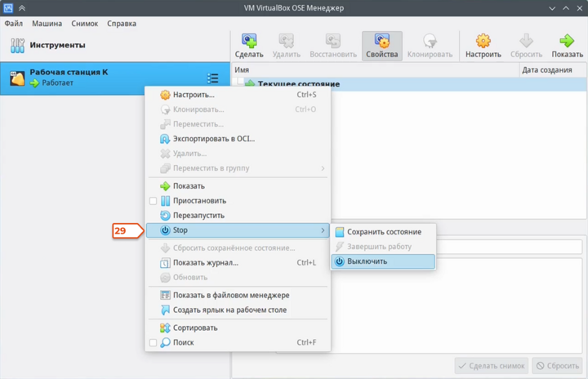Choose Настроить... in the context menu

pos(238,95)
